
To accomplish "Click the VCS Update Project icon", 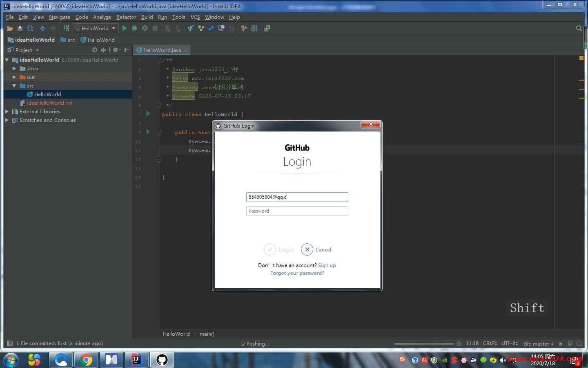I will (x=190, y=28).
